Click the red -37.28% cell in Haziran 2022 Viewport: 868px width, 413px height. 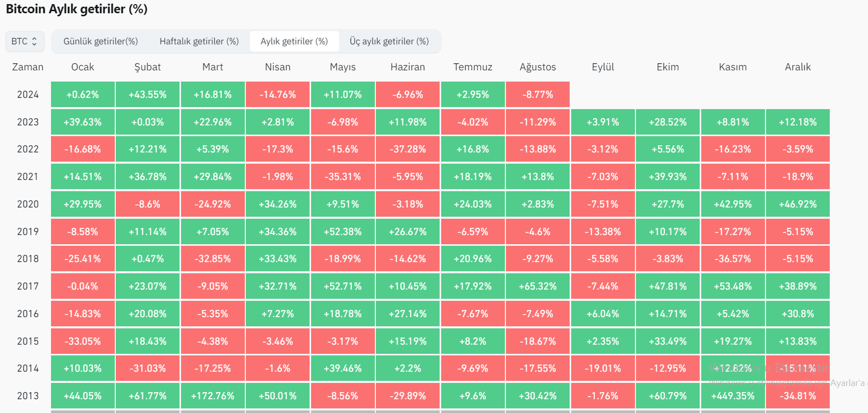(407, 149)
